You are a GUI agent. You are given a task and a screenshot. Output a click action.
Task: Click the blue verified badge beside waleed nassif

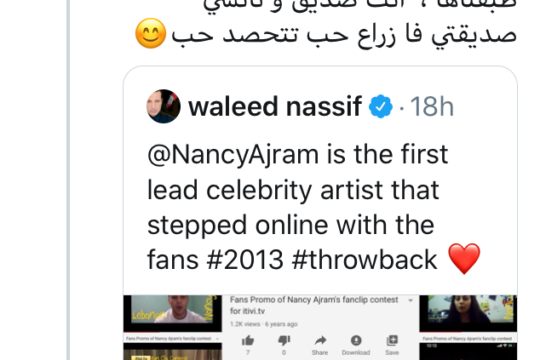point(380,106)
